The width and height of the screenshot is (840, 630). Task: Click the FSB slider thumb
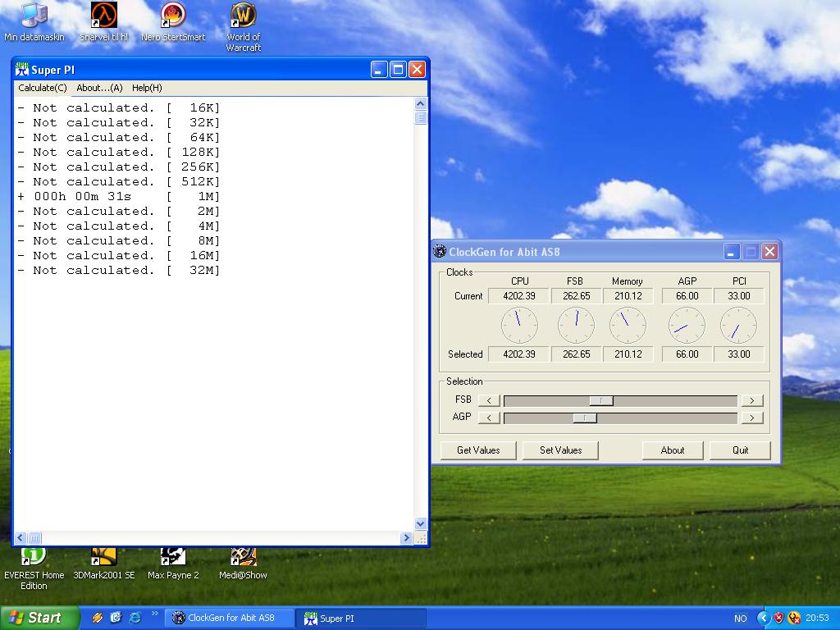pyautogui.click(x=601, y=400)
